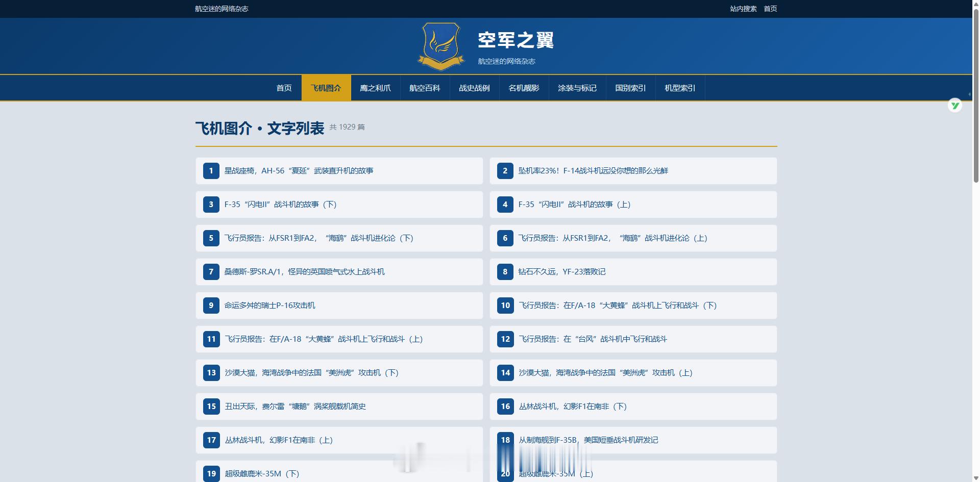Click 航空迷的网络杂志 text in top bar

coord(222,9)
